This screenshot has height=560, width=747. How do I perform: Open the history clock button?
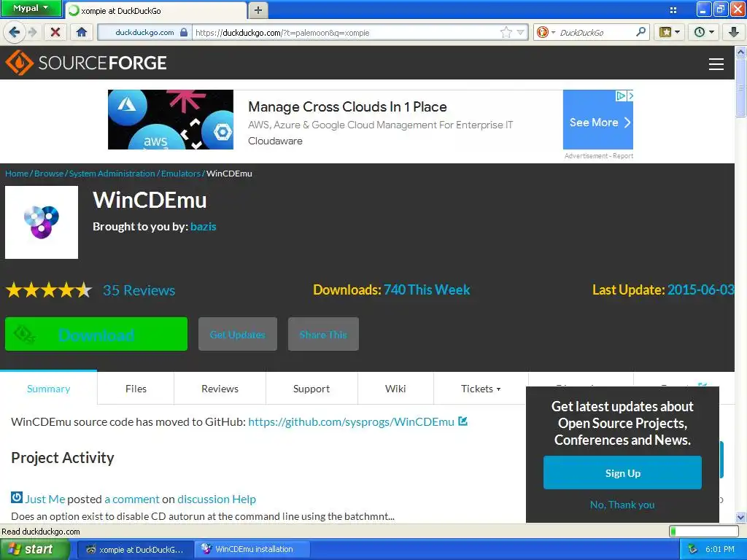point(704,32)
